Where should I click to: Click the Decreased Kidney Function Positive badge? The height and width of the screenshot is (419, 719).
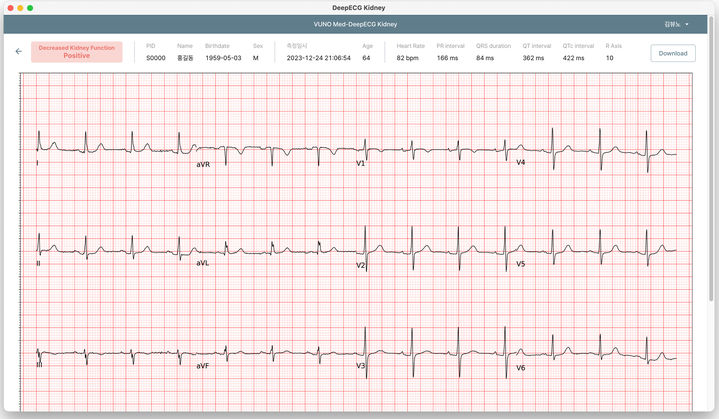coord(77,52)
